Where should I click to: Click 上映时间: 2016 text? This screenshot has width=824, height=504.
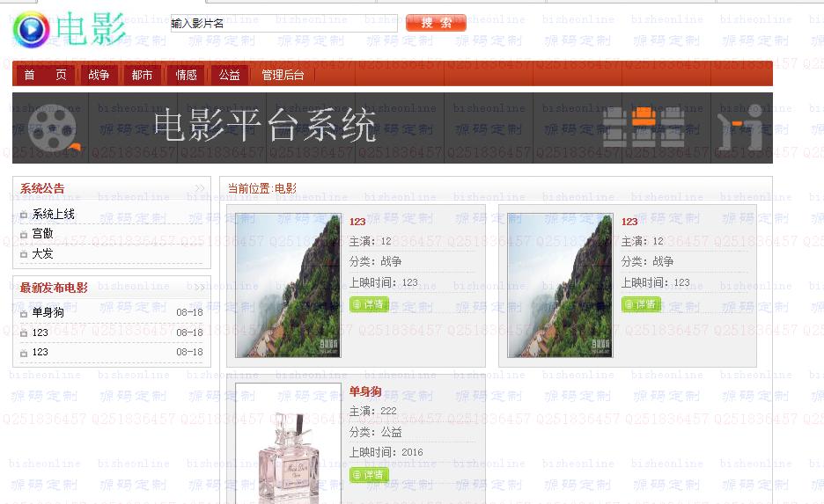[386, 452]
